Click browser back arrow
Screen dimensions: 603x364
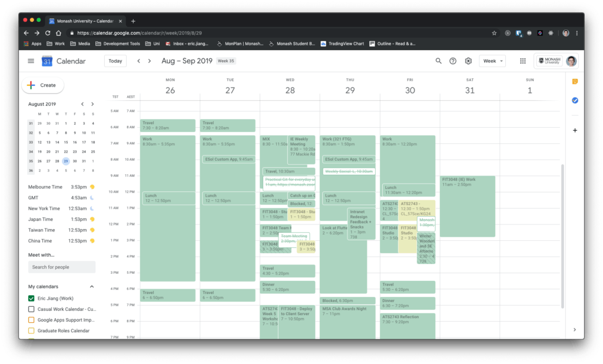pyautogui.click(x=26, y=33)
